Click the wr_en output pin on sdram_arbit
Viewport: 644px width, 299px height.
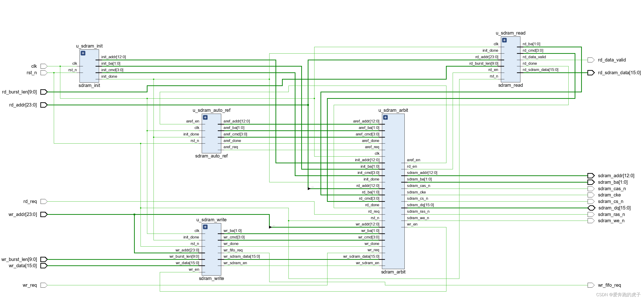412,224
